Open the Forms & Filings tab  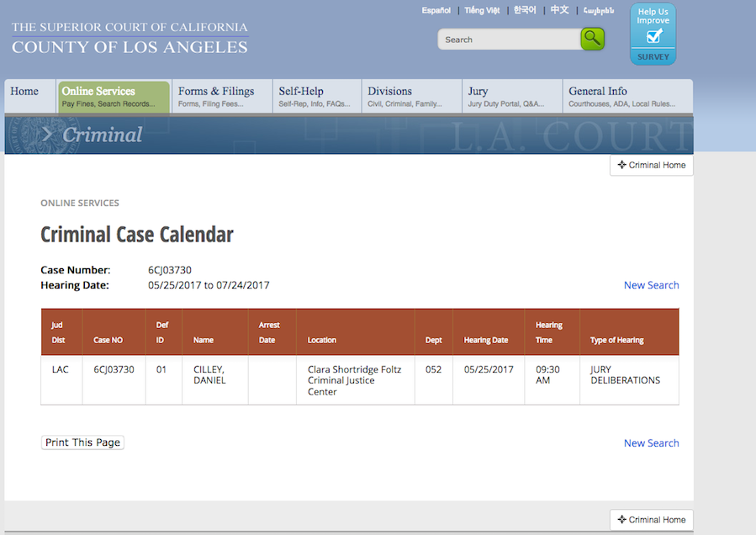(x=222, y=96)
